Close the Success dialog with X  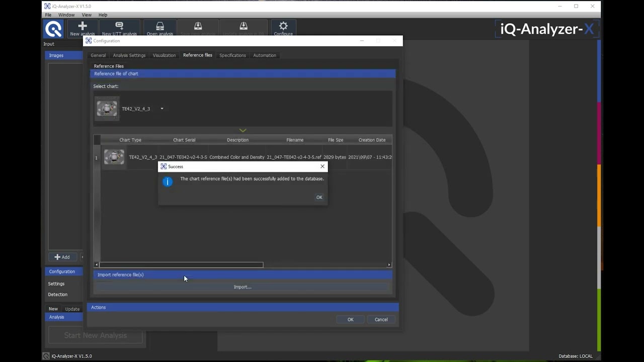323,166
